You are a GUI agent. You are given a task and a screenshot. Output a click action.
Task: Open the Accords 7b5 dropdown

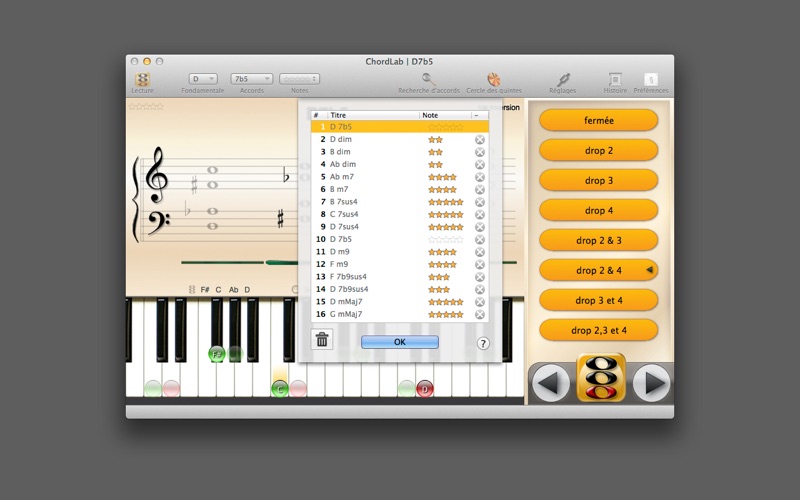tap(252, 79)
